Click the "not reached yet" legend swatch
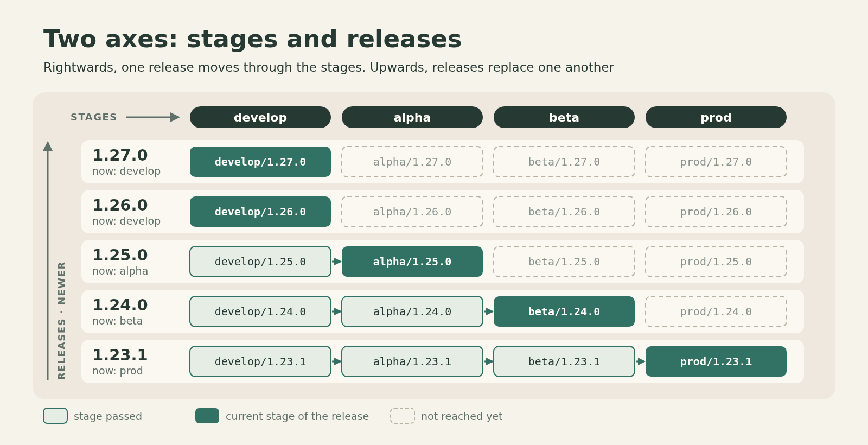Screen dimensions: 868x445 403,416
